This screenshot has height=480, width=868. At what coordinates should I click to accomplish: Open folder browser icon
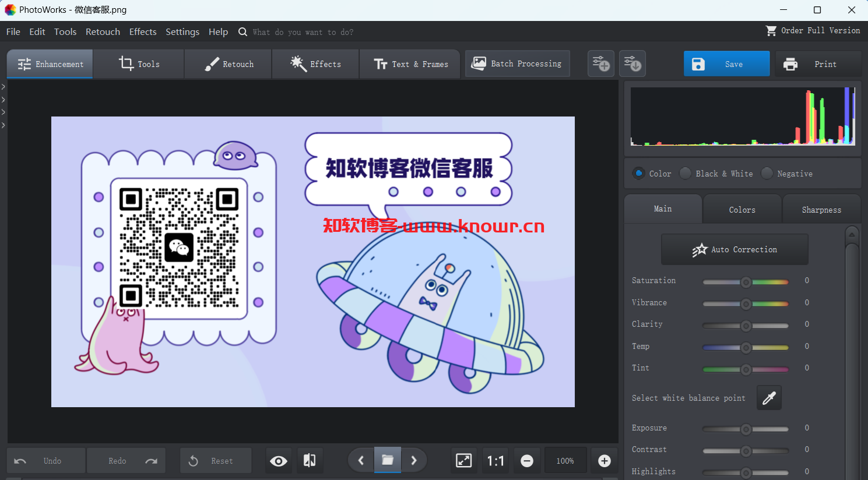[x=388, y=460]
